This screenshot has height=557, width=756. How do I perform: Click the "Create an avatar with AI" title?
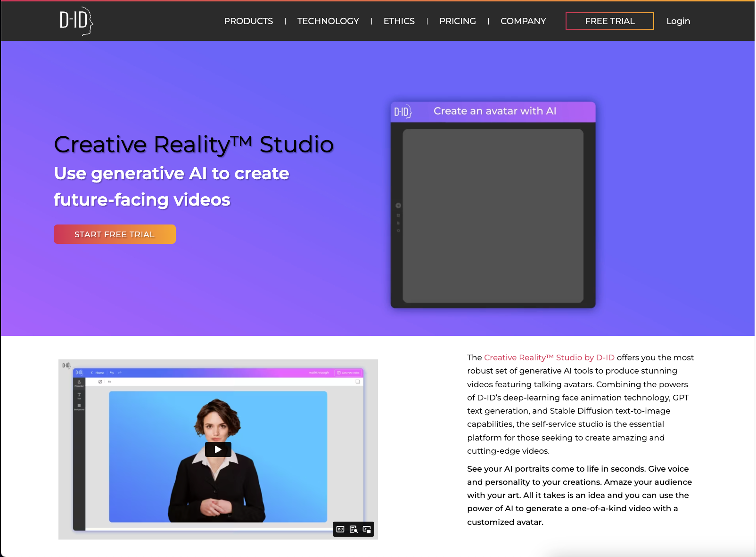(495, 111)
